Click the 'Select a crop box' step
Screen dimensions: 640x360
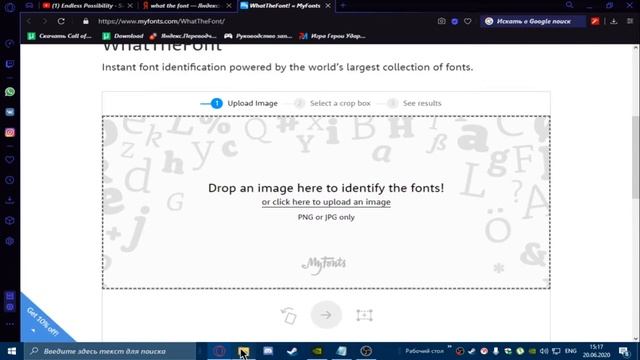333,103
